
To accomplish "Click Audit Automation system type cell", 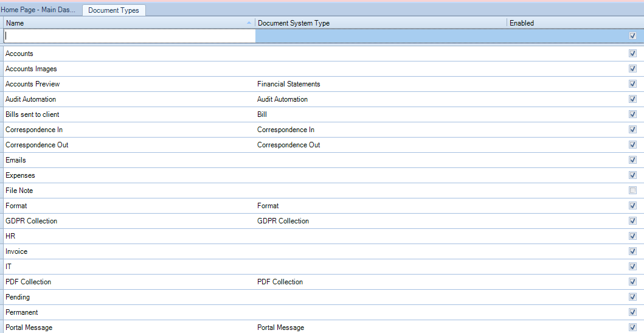I will click(381, 99).
